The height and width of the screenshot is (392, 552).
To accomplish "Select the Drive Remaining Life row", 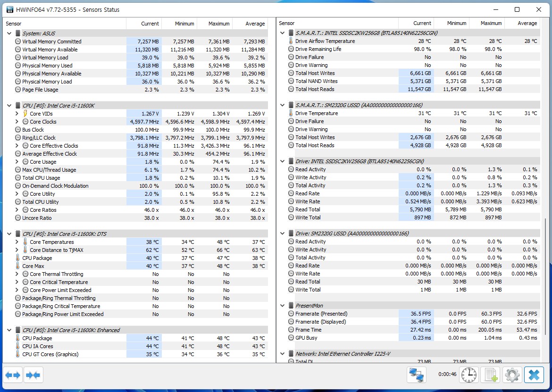I will pos(414,49).
